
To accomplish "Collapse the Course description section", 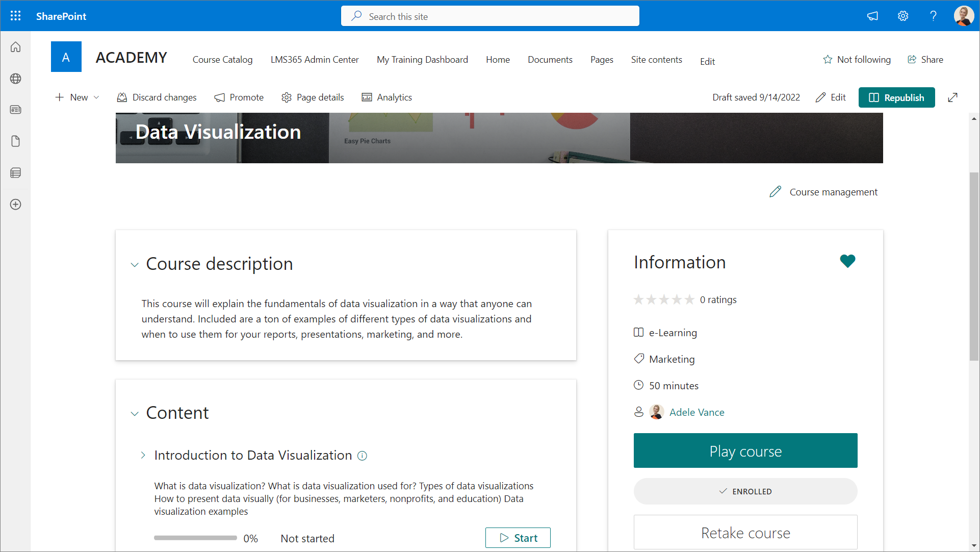I will point(135,265).
